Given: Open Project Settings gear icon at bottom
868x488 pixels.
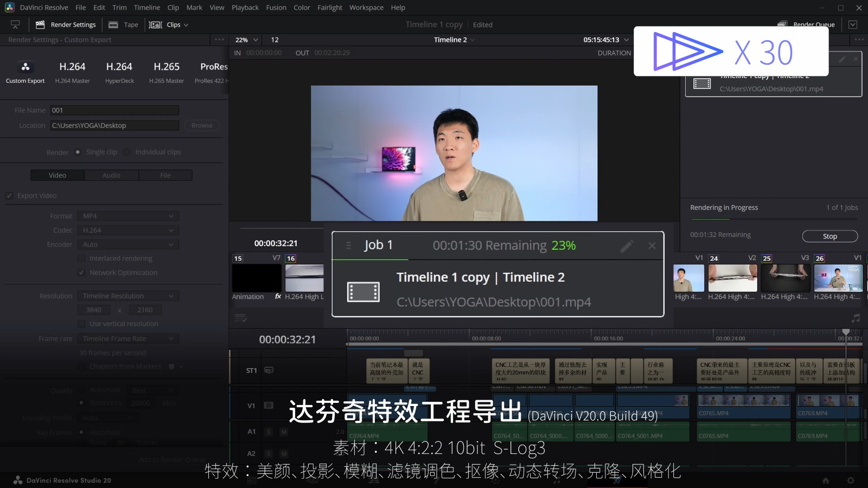Looking at the screenshot, I should click(x=851, y=480).
